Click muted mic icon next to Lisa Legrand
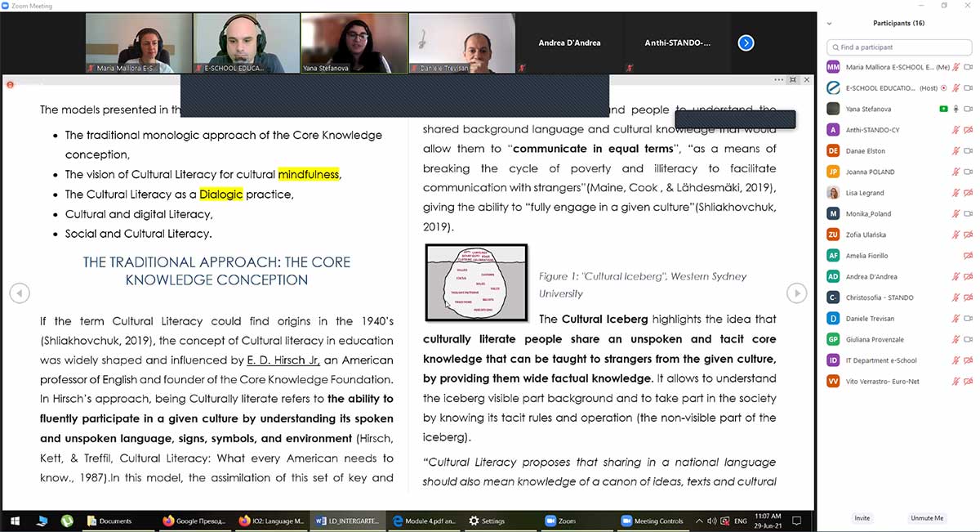980x532 pixels. [955, 193]
